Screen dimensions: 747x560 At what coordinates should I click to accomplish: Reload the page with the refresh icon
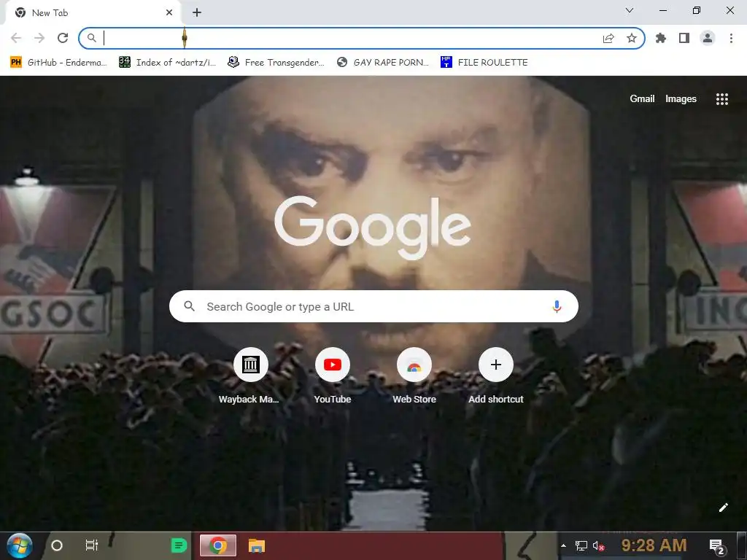(x=63, y=38)
